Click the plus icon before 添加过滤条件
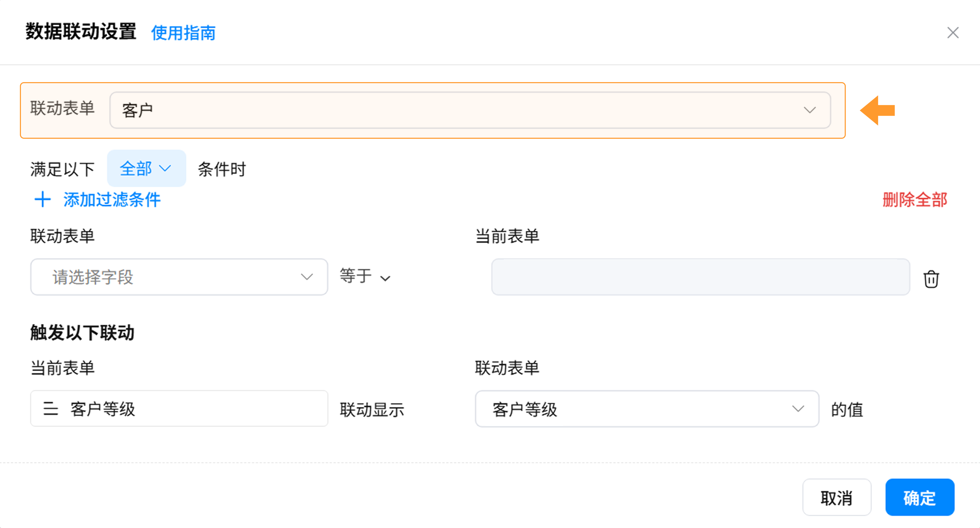Image resolution: width=980 pixels, height=528 pixels. pos(43,199)
